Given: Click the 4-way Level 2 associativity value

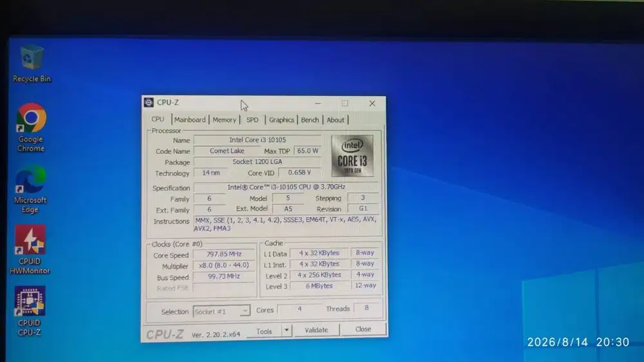Looking at the screenshot, I should tap(365, 274).
